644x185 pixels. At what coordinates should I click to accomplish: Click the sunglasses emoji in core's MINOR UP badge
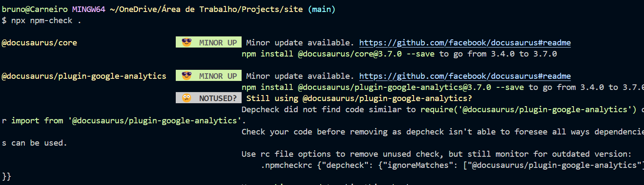[x=186, y=42]
